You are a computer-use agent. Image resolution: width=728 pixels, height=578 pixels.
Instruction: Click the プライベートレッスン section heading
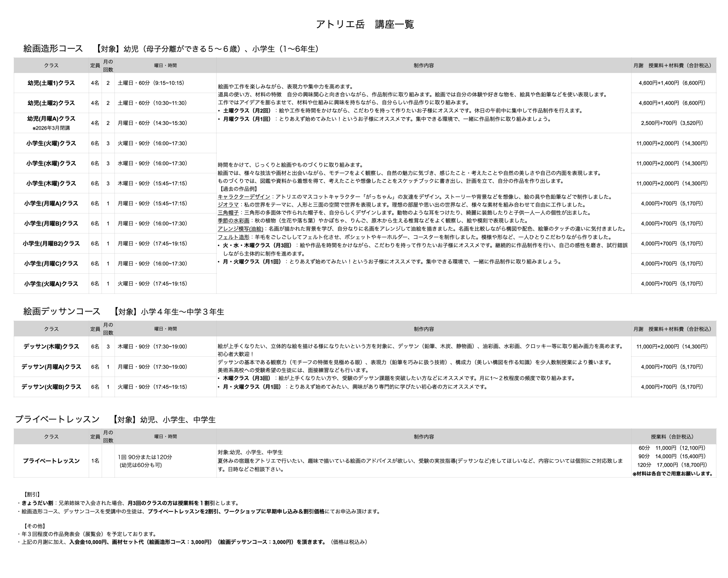coord(57,420)
